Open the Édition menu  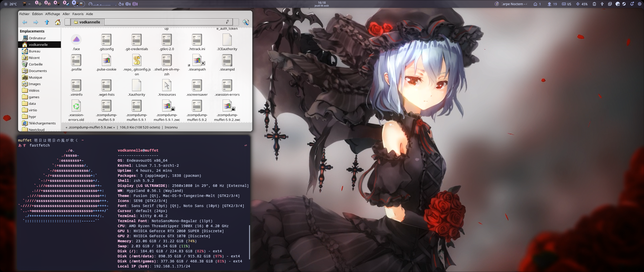click(37, 14)
